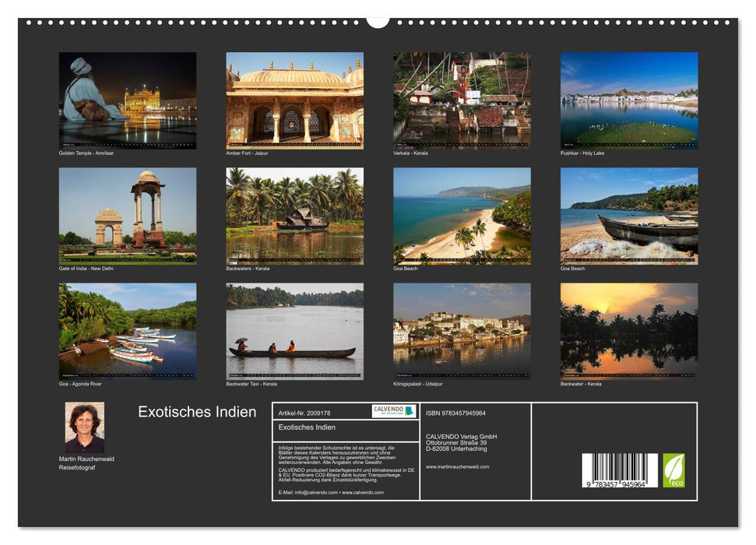This screenshot has height=545, width=756.
Task: Click the blue calendar booklet symbol beside CALVENDO
Action: click(409, 410)
